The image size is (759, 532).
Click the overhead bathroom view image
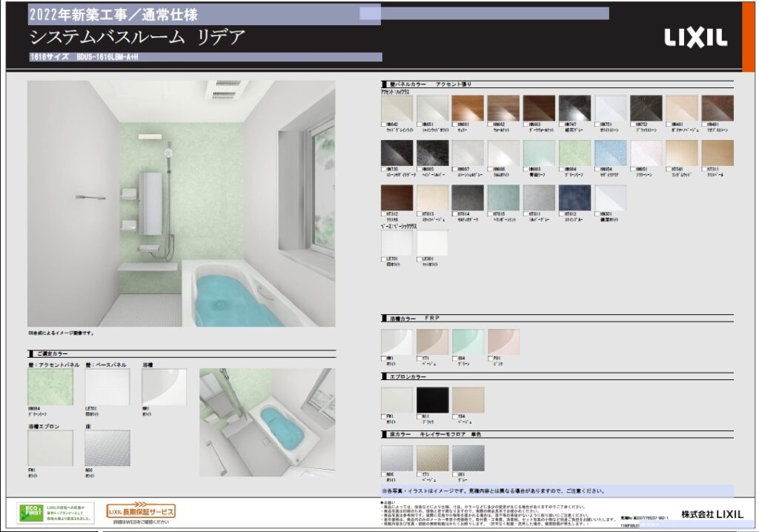pyautogui.click(x=267, y=422)
